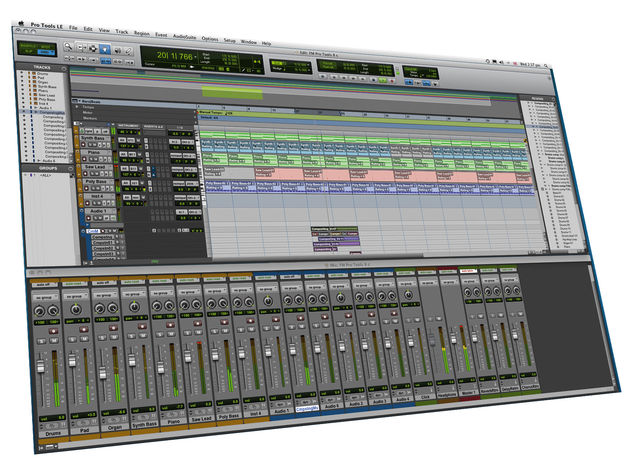630x472 pixels.
Task: Open the AudioSuite menu
Action: 184,37
